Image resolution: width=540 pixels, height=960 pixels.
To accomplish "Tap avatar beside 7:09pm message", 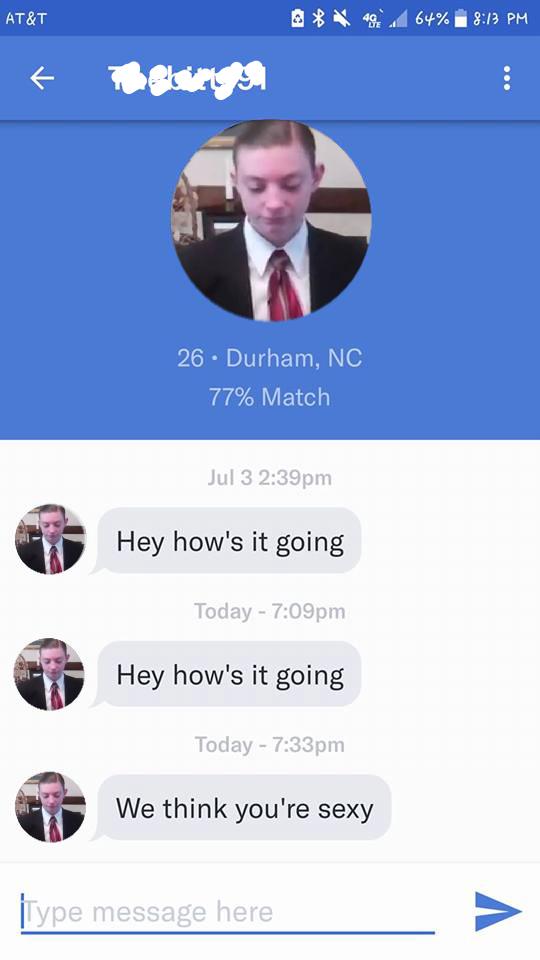I will (x=50, y=673).
